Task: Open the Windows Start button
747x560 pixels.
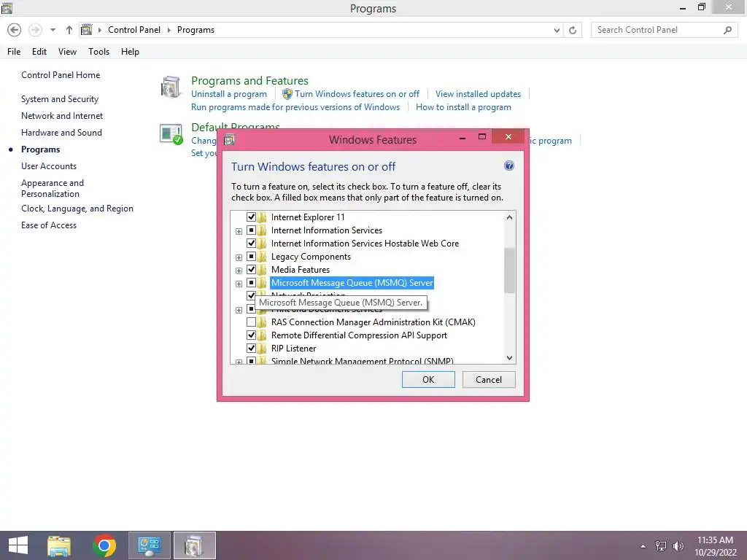Action: tap(18, 545)
